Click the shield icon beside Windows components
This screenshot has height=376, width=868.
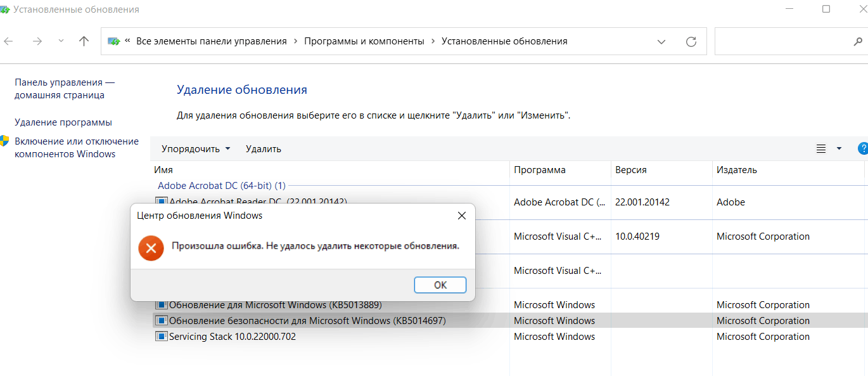click(x=5, y=141)
